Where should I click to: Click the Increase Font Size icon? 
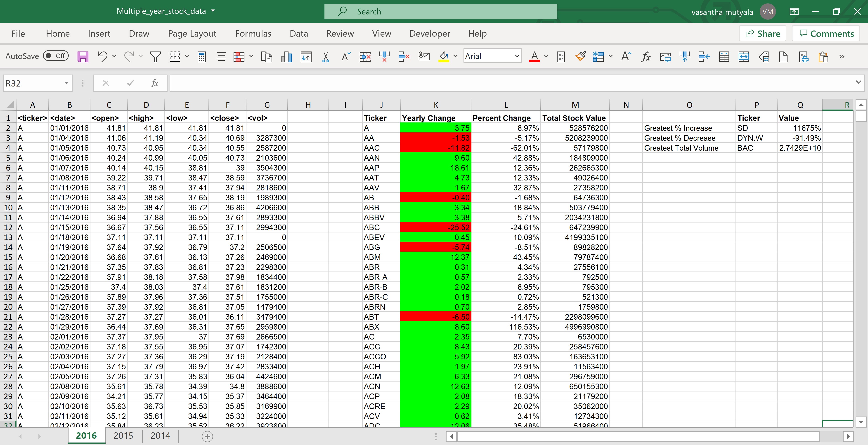click(626, 56)
